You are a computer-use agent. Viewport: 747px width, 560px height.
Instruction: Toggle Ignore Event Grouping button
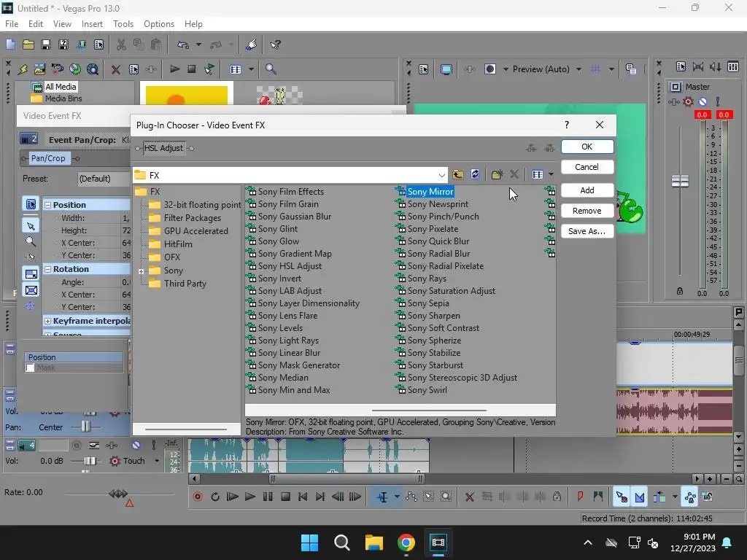tap(708, 497)
